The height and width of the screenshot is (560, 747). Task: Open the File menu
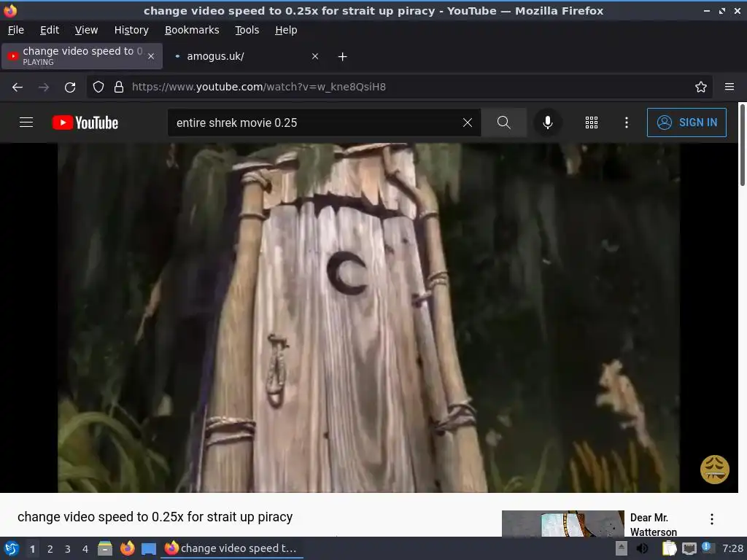[x=16, y=30]
